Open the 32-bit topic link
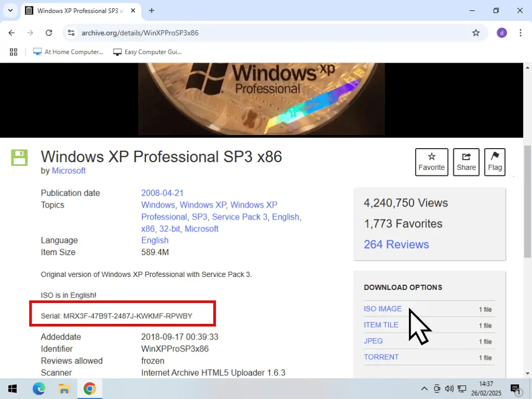The width and height of the screenshot is (532, 399). tap(170, 228)
